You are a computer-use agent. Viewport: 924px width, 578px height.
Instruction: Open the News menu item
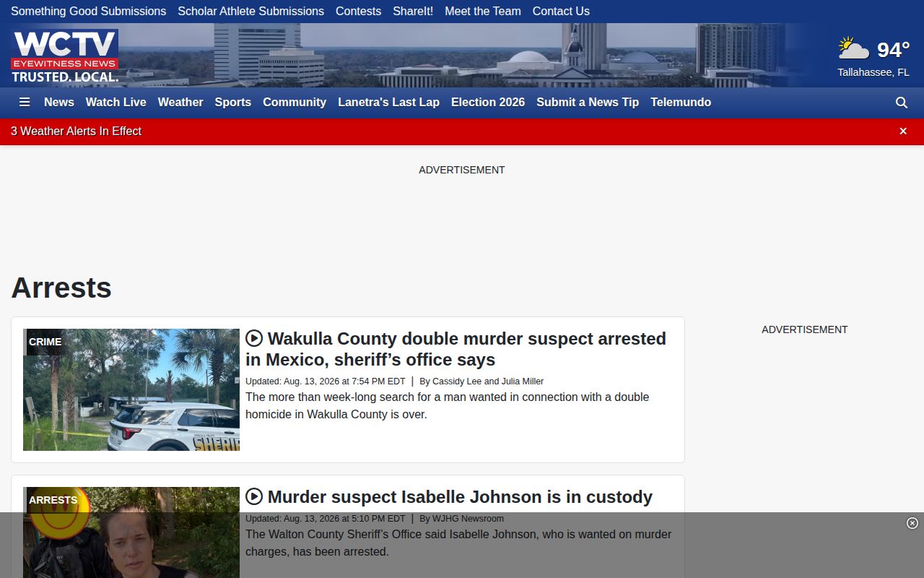tap(59, 103)
